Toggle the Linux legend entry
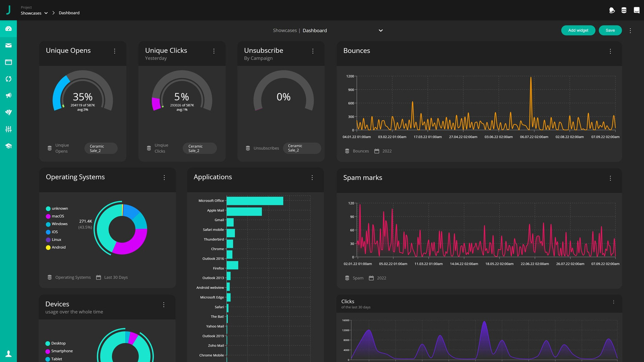This screenshot has height=362, width=644. [53, 240]
